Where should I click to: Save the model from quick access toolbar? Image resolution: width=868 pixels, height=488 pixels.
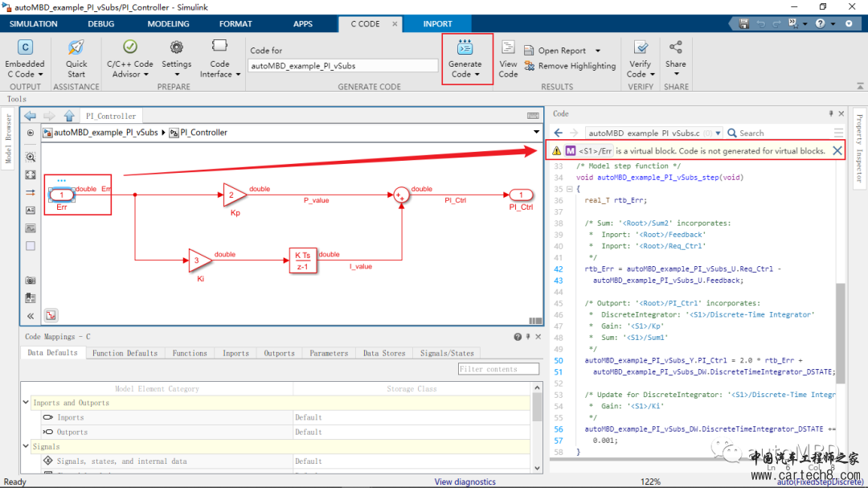click(x=744, y=24)
